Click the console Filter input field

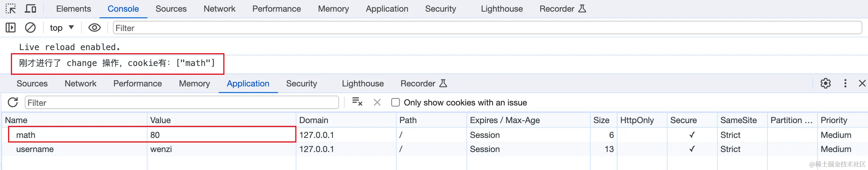point(487,28)
